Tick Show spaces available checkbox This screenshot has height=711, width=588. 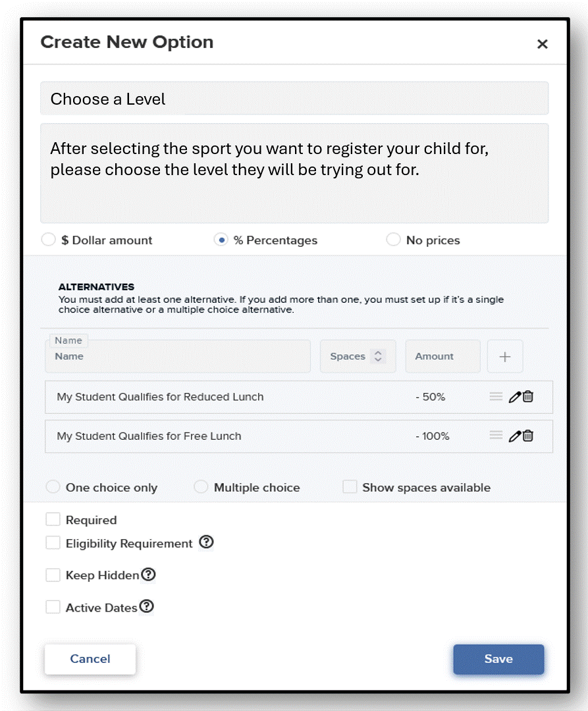[350, 487]
